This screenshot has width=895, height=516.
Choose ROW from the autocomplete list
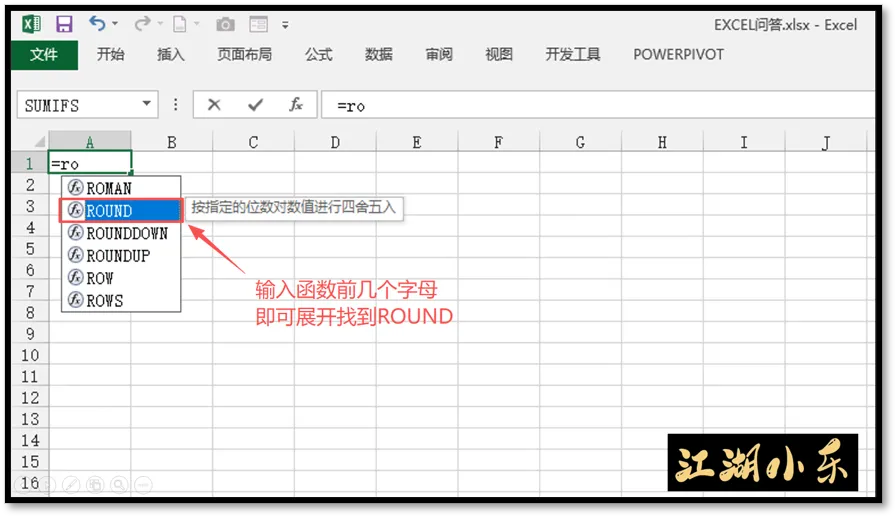[x=121, y=278]
